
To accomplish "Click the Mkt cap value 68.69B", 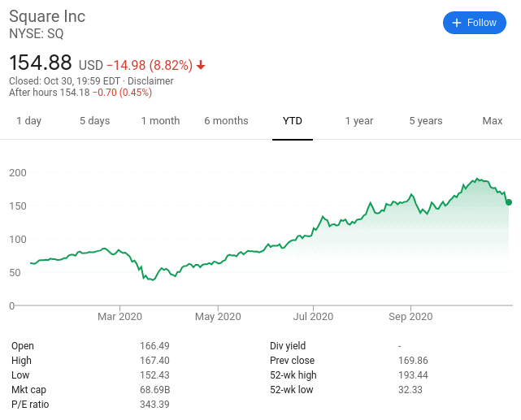I will click(x=155, y=389).
